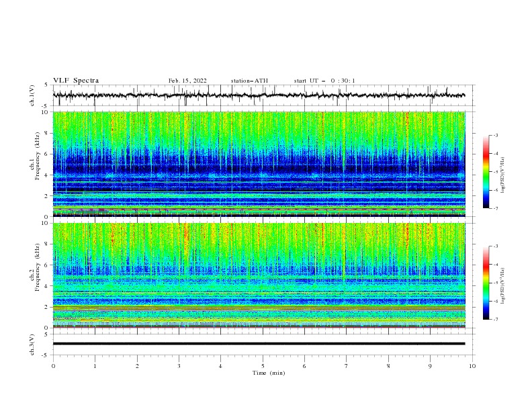Click the ch.3 flat black trace
Screen dimensions: 532x411
point(259,344)
